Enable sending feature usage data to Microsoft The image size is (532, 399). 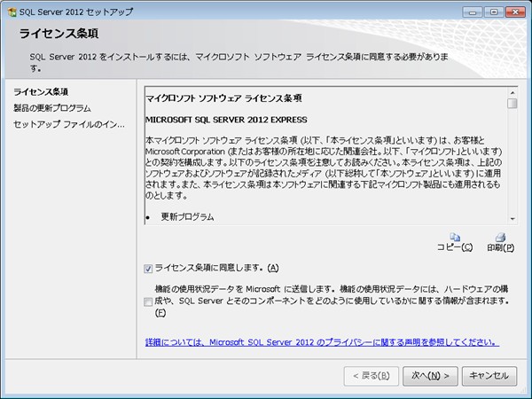(x=148, y=301)
